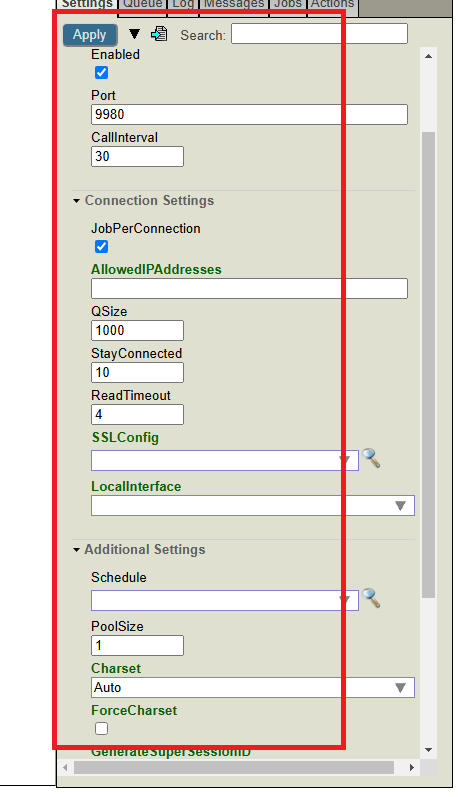The height and width of the screenshot is (797, 459).
Task: Collapse the Connection Settings section
Action: pyautogui.click(x=143, y=201)
